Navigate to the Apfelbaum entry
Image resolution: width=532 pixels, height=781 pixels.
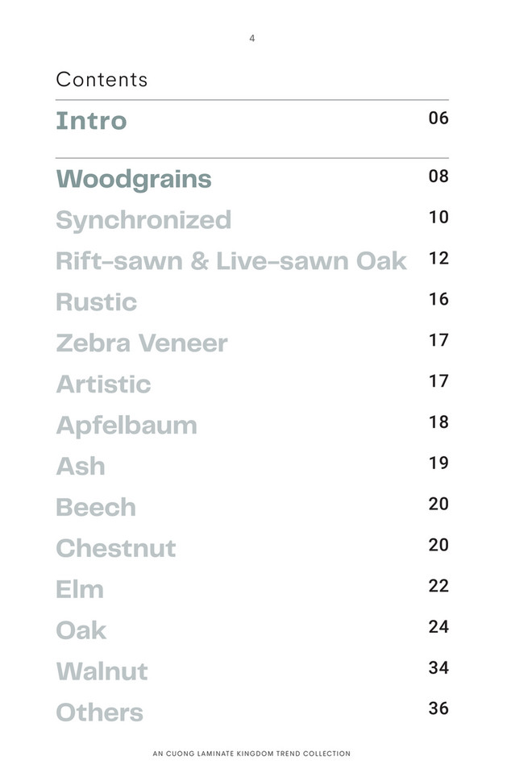[x=127, y=426]
